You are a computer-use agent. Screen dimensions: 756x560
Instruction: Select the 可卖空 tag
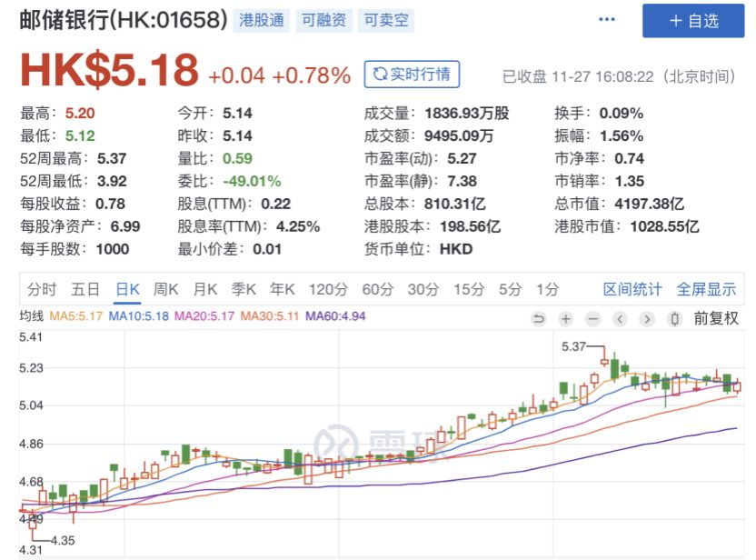click(386, 20)
